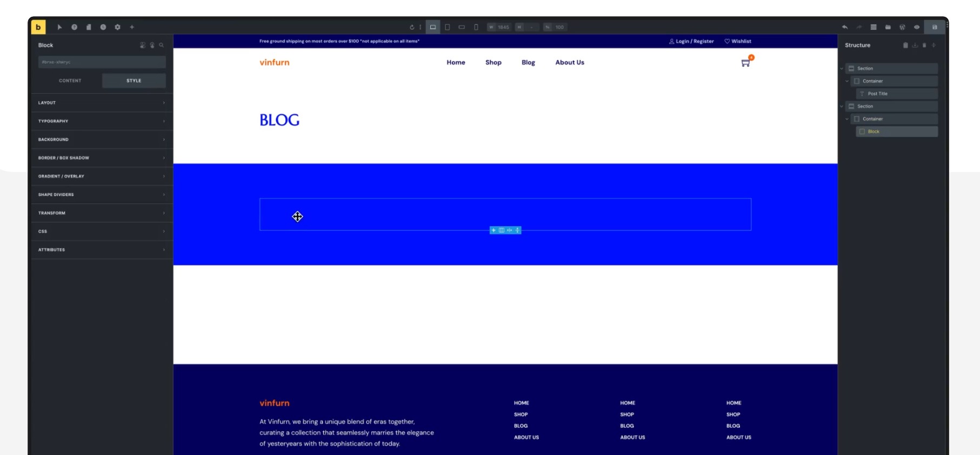The image size is (980, 455).
Task: Open the breakpoint options vertical dots
Action: [x=420, y=27]
